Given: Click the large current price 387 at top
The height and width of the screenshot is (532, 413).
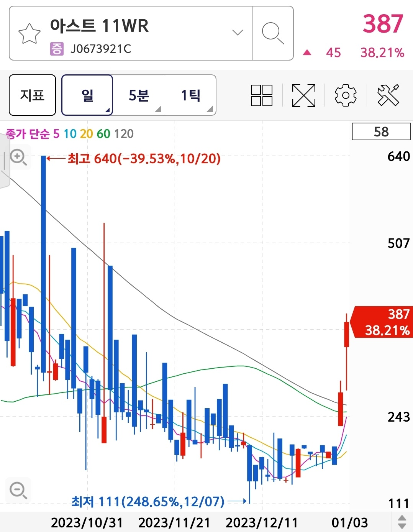Looking at the screenshot, I should [x=383, y=24].
